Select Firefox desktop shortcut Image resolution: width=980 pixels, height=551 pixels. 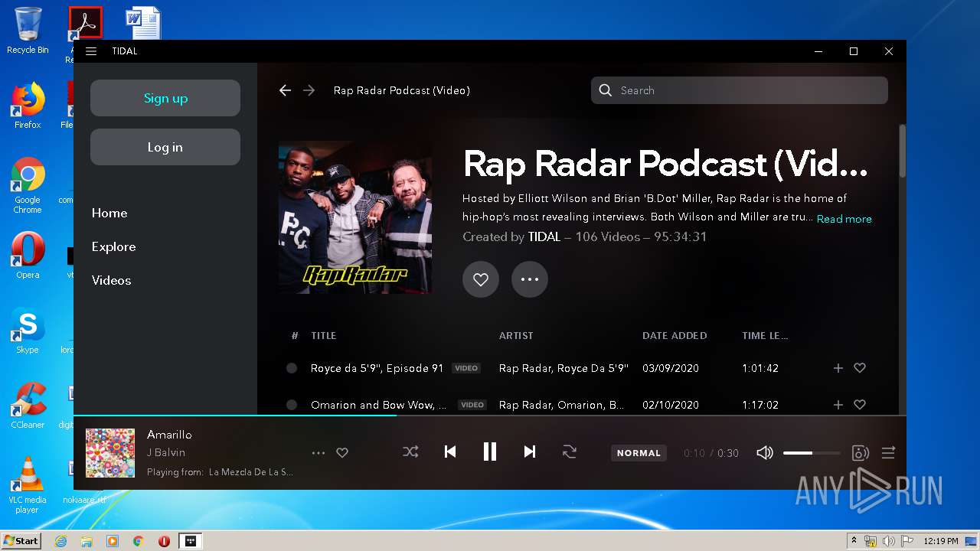click(28, 106)
